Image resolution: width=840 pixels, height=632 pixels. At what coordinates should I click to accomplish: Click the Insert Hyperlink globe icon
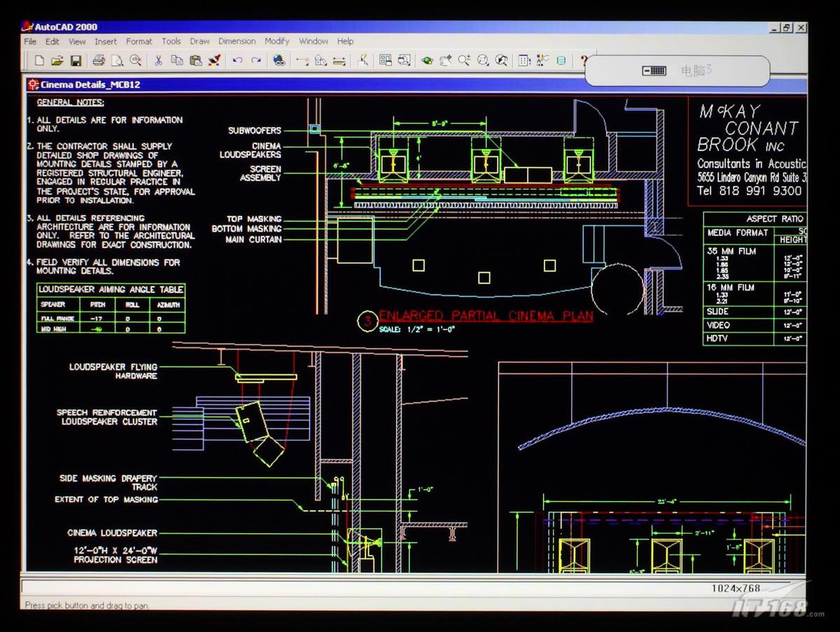point(279,61)
